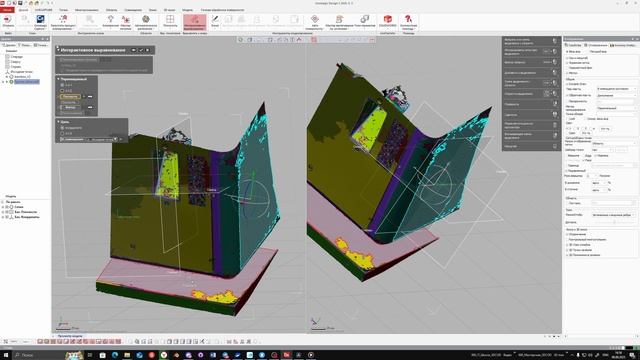Image resolution: width=640 pixels, height=360 pixels.
Task: Cancel Interactive Alignment with the X icon
Action: point(147,50)
